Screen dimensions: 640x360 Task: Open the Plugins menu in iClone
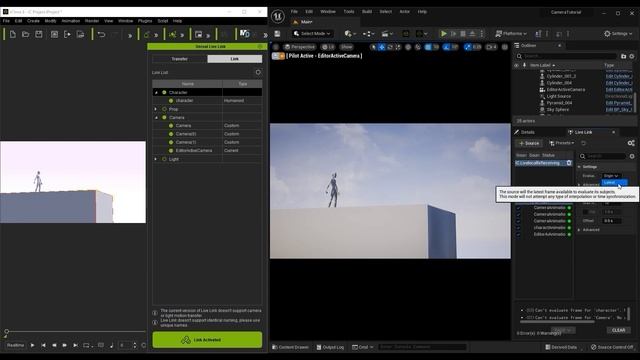[145, 20]
